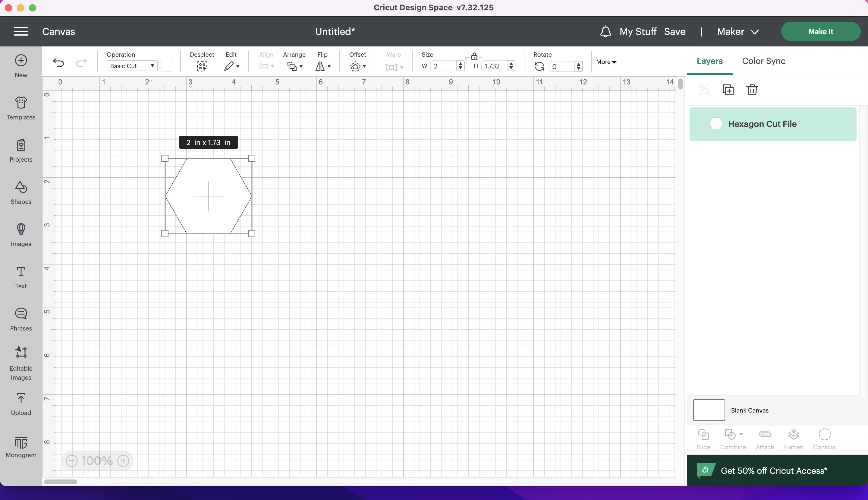868x500 pixels.
Task: Open the hamburger menu
Action: [20, 31]
